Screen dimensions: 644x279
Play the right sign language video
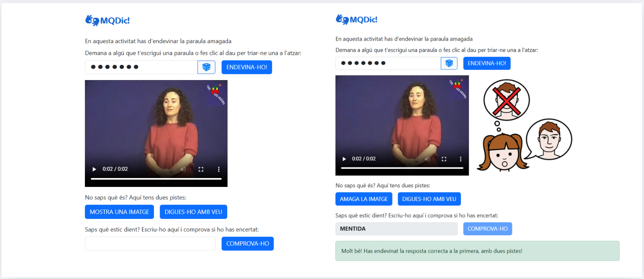tap(344, 159)
